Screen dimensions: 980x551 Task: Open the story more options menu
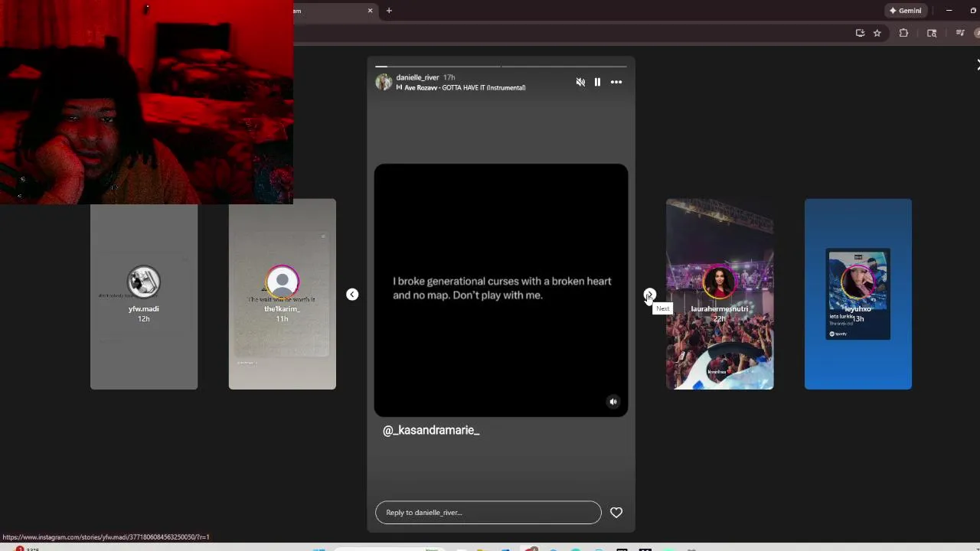[616, 82]
